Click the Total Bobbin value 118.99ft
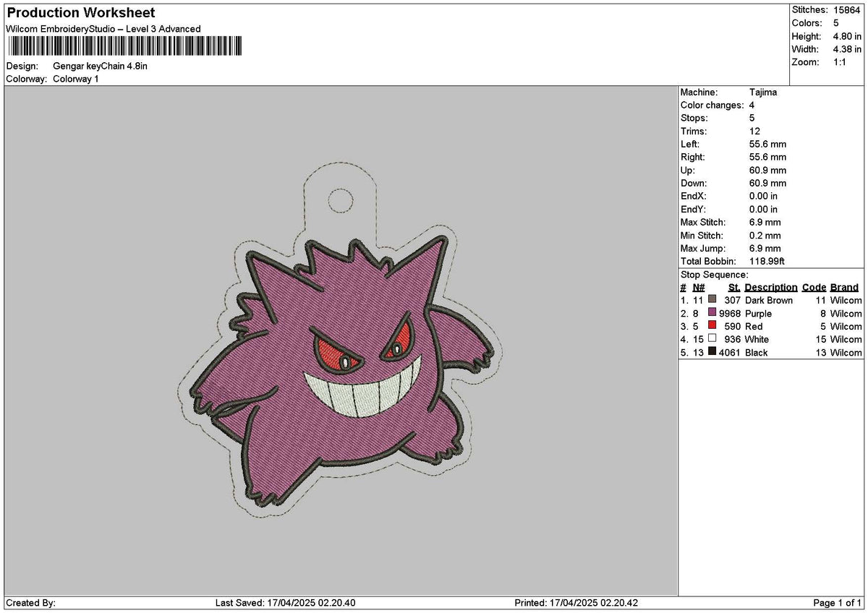Viewport: 868px width, 613px height. pyautogui.click(x=768, y=261)
